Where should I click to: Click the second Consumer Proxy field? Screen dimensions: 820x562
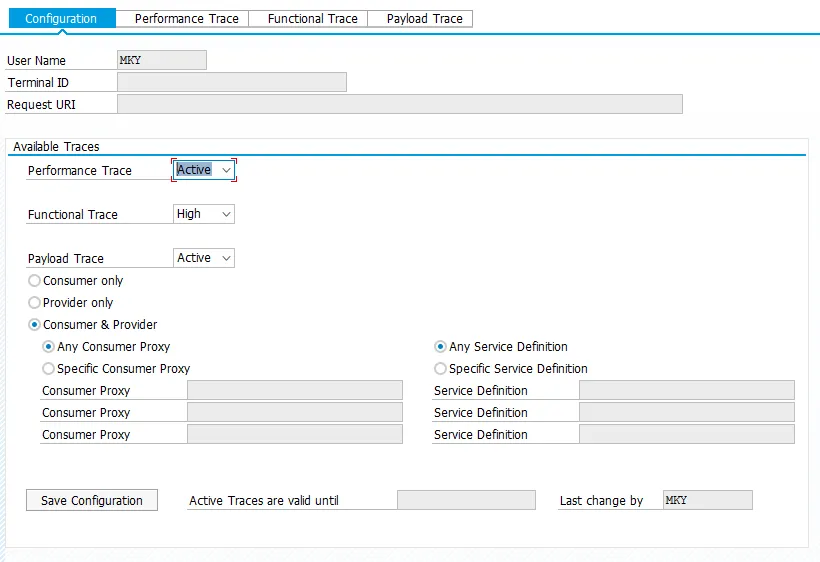(295, 412)
